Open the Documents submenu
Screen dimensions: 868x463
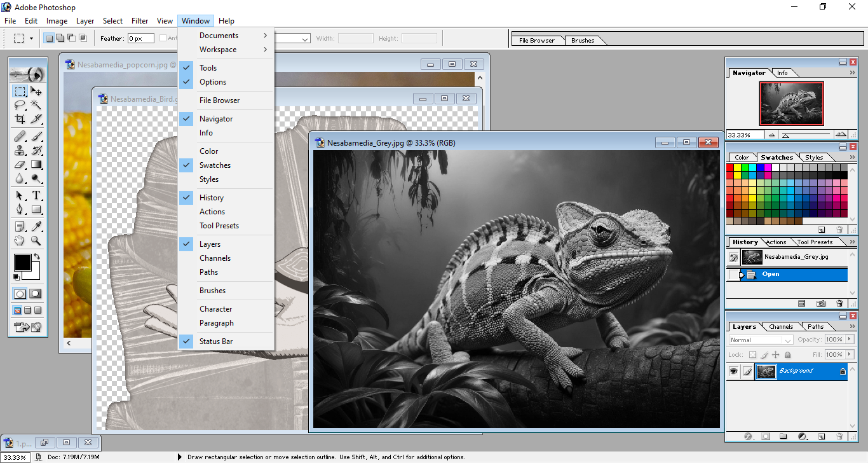(219, 36)
